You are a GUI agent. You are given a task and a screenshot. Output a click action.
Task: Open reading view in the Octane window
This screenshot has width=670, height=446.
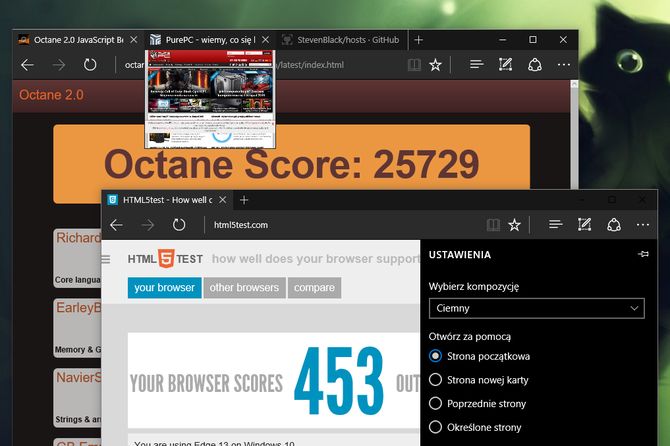pyautogui.click(x=414, y=65)
